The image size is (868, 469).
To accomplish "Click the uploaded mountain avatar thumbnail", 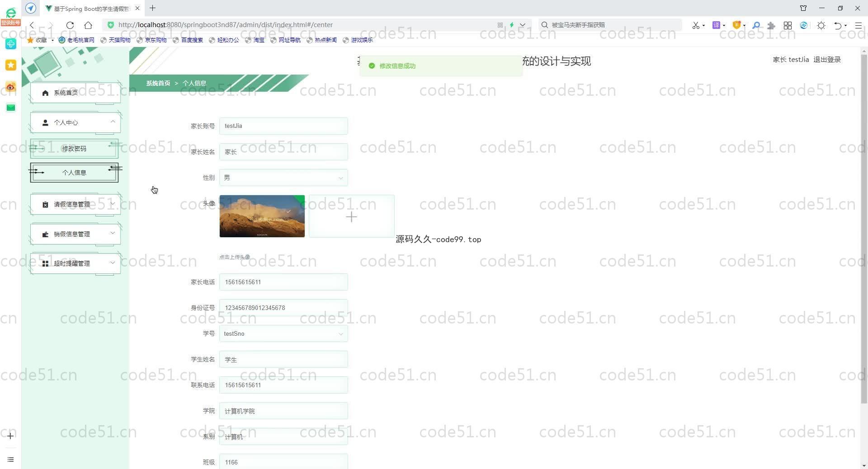I will click(x=262, y=216).
